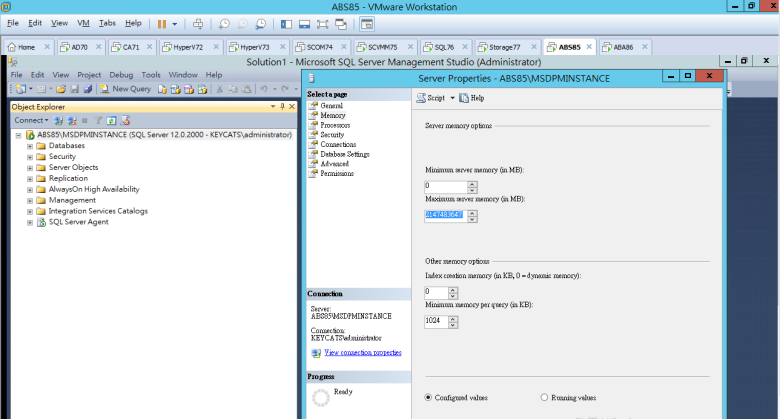
Task: Click the Object Explorer filter icon
Action: pos(98,120)
